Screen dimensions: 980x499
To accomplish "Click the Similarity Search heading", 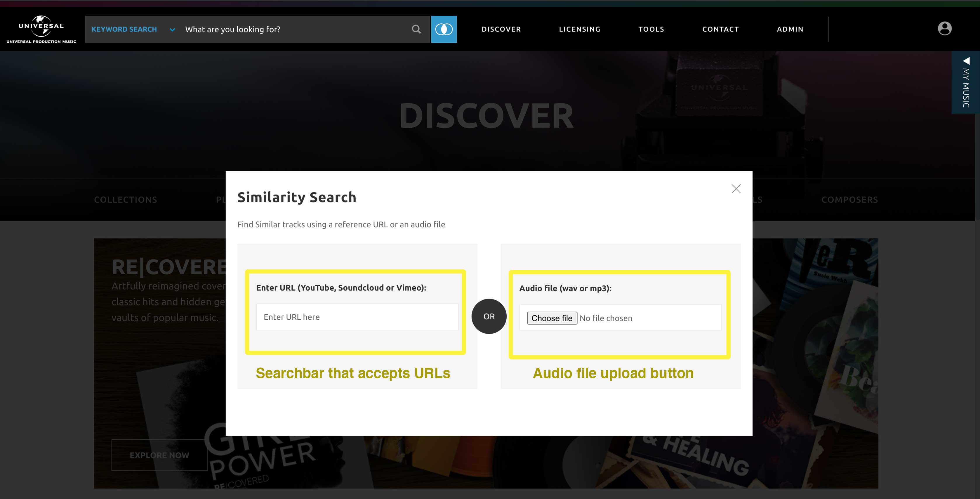I will pyautogui.click(x=296, y=197).
